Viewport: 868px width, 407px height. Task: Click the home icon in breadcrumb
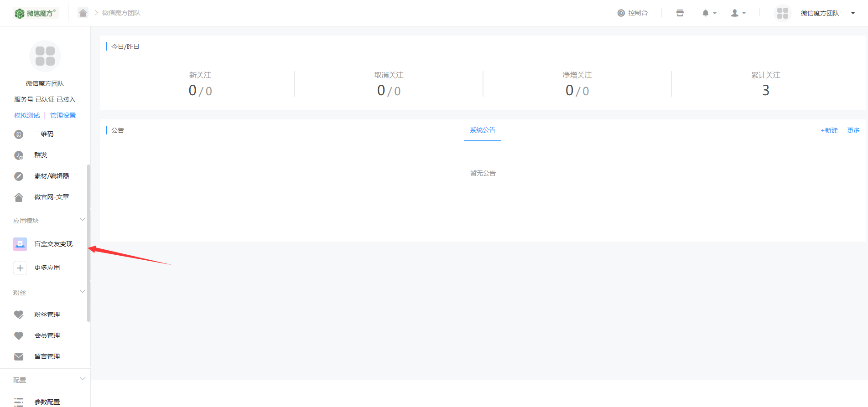83,13
